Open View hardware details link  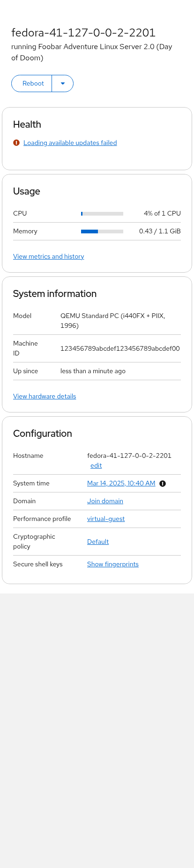(45, 396)
